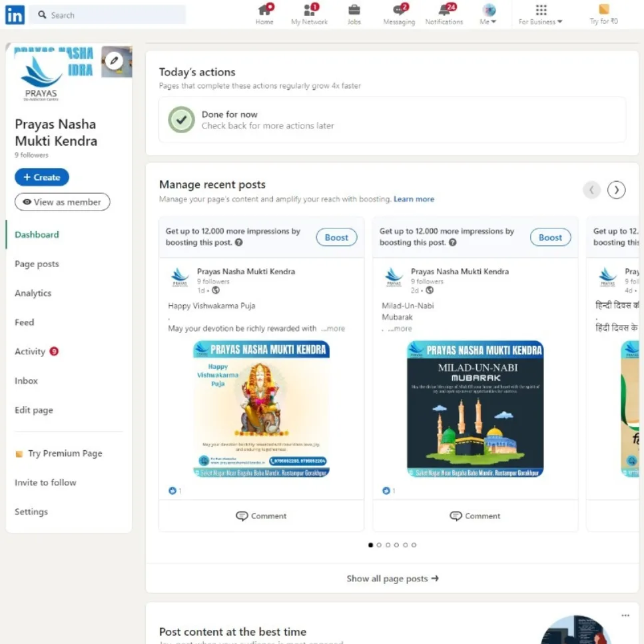
Task: Open the LinkedIn logo home link
Action: point(15,15)
